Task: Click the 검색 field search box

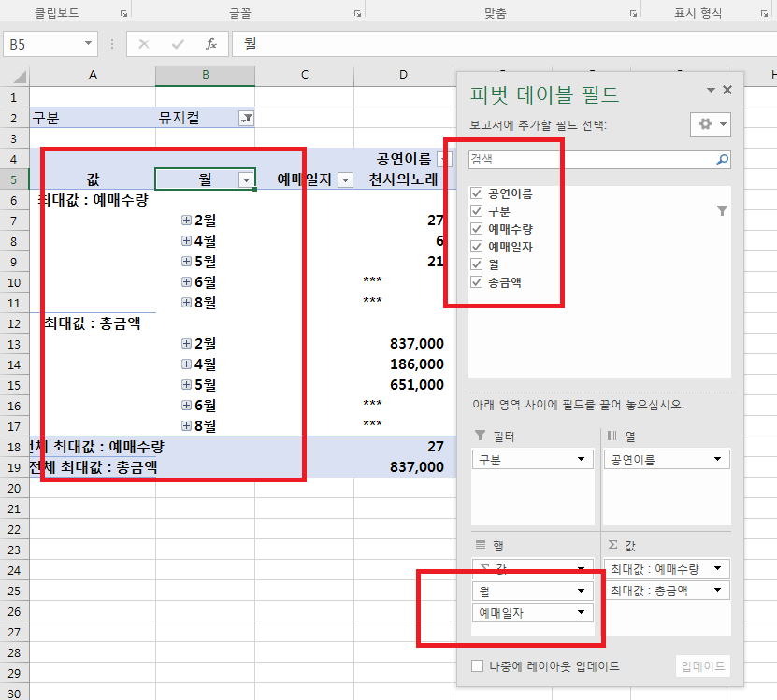Action: [x=589, y=160]
